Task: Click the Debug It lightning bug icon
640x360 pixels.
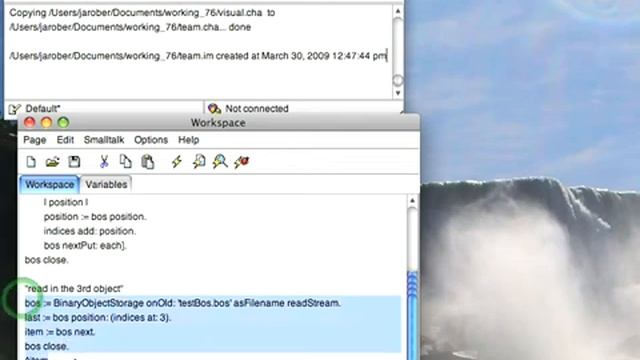Action: (242, 162)
